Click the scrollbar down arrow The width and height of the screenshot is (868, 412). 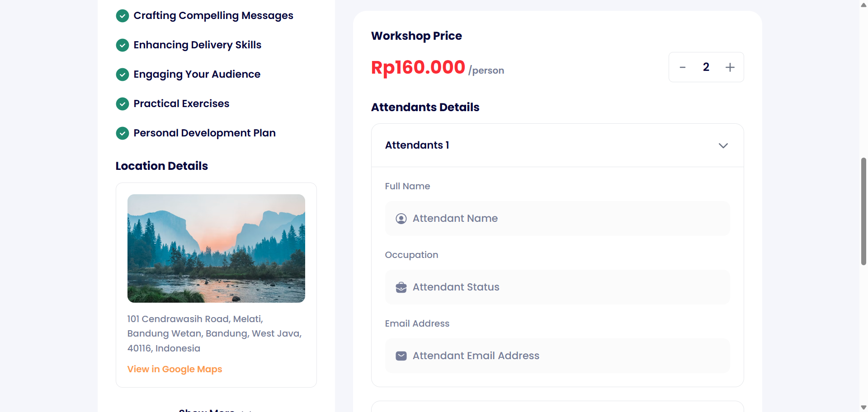[863, 407]
